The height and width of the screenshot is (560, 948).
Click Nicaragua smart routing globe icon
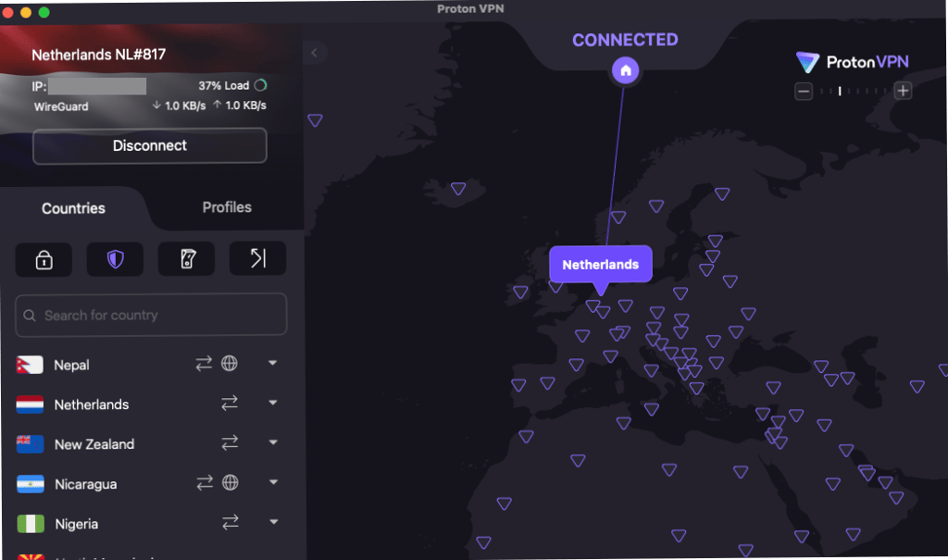click(x=230, y=482)
